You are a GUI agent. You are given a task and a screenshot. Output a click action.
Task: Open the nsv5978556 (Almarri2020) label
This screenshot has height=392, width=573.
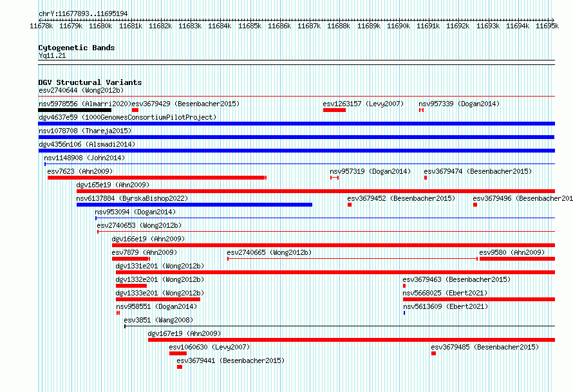tap(85, 104)
